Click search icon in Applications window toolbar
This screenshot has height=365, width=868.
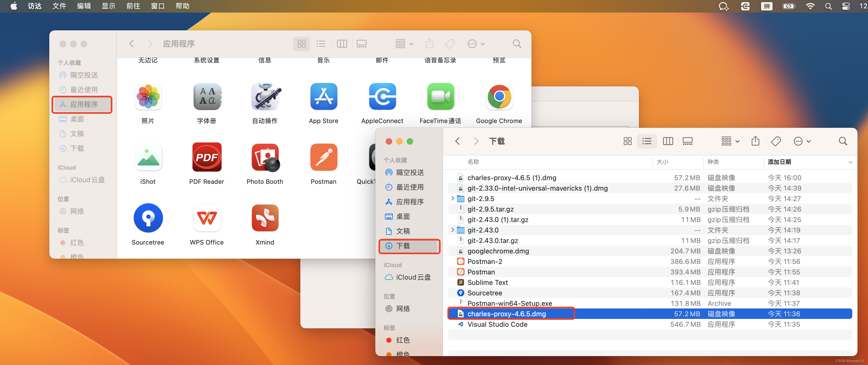tap(517, 44)
